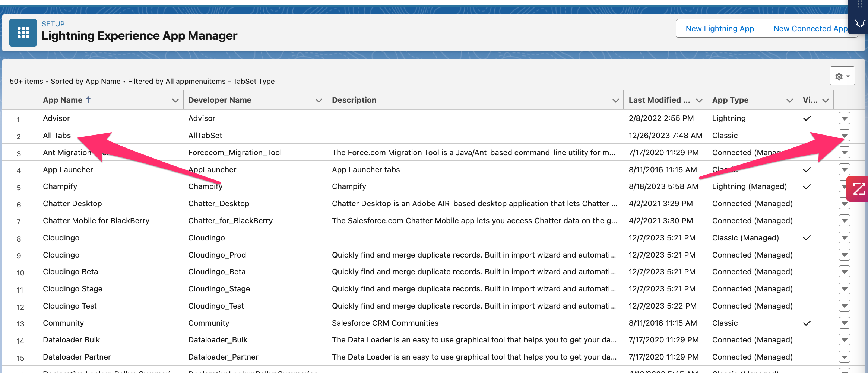868x373 pixels.
Task: Open row actions menu for Cloudingo Beta
Action: [x=844, y=272]
